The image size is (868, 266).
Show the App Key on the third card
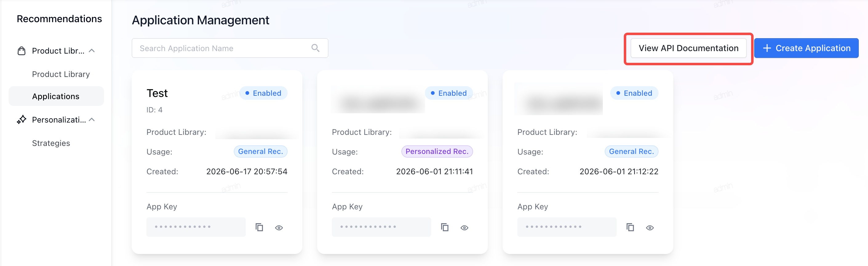point(650,228)
